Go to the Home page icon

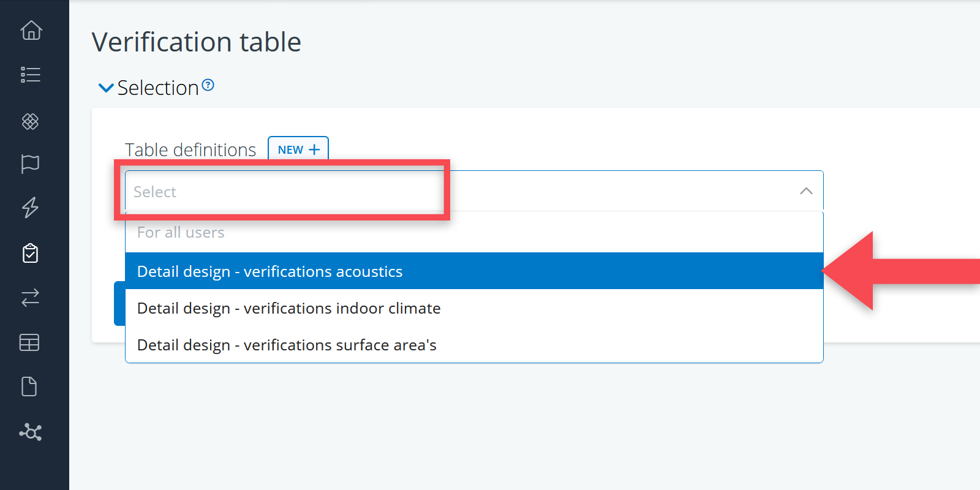31,30
